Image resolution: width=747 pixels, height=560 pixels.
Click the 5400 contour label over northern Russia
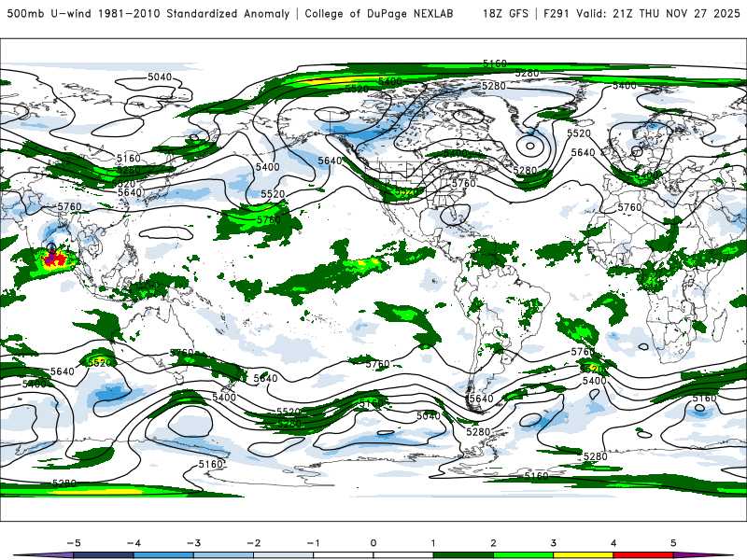coord(625,86)
